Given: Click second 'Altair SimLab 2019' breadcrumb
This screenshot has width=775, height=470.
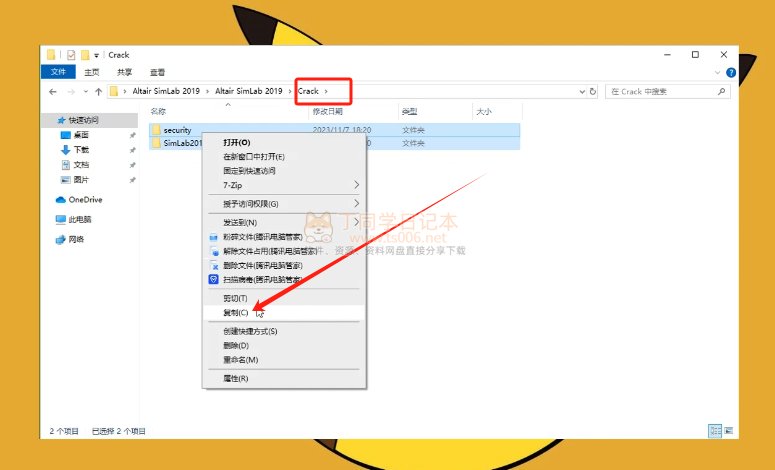Looking at the screenshot, I should tap(249, 91).
